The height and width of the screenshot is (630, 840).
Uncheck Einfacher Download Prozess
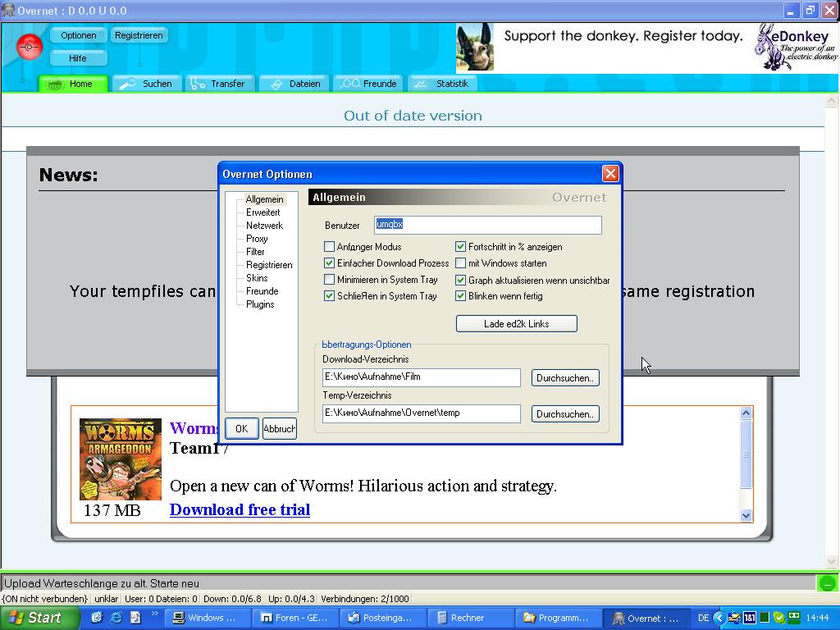tap(330, 263)
